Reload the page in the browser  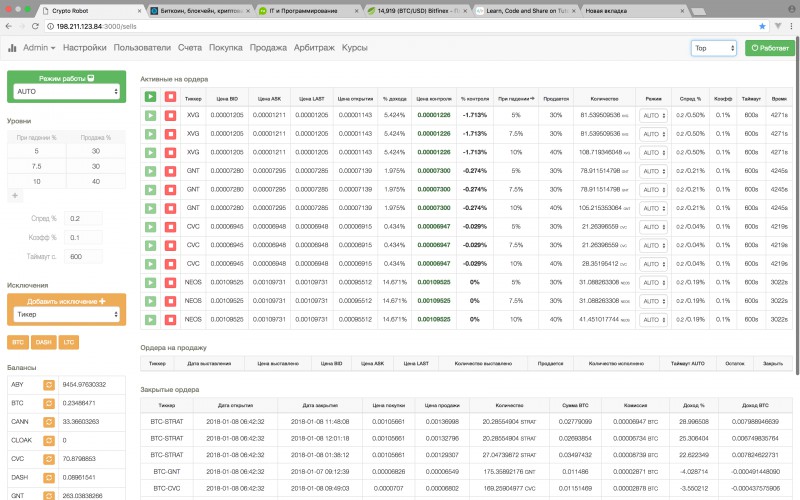click(x=35, y=26)
